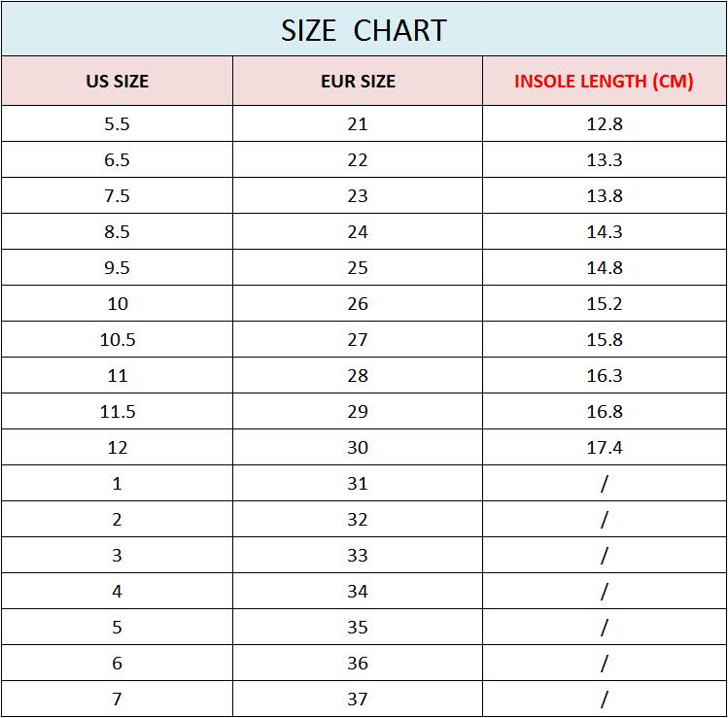Select EUR size 28 cell
Image resolution: width=728 pixels, height=718 pixels.
(358, 376)
